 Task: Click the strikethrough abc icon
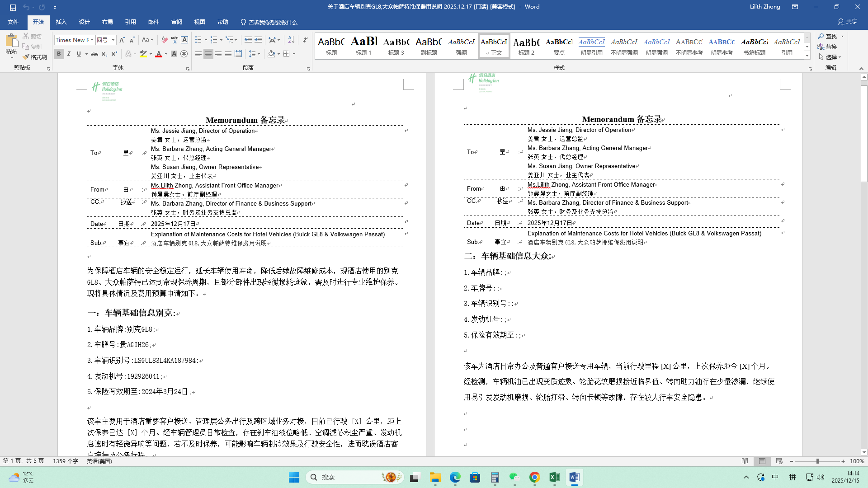coord(94,54)
